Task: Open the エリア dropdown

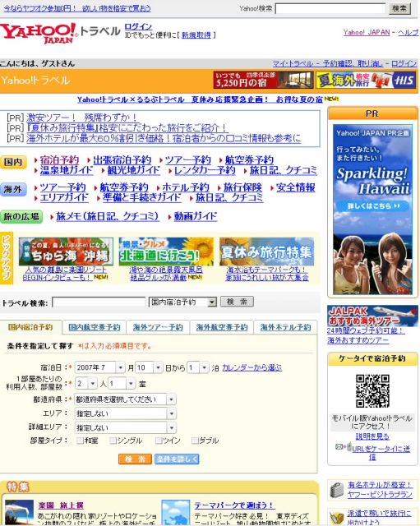Action: pos(125,413)
